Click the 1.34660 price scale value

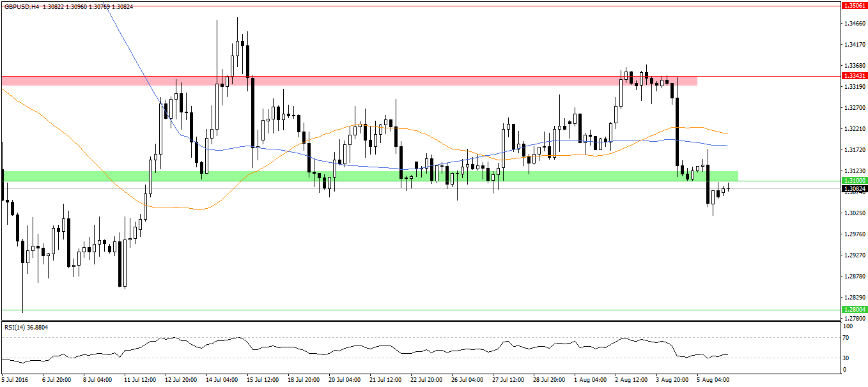coord(853,24)
